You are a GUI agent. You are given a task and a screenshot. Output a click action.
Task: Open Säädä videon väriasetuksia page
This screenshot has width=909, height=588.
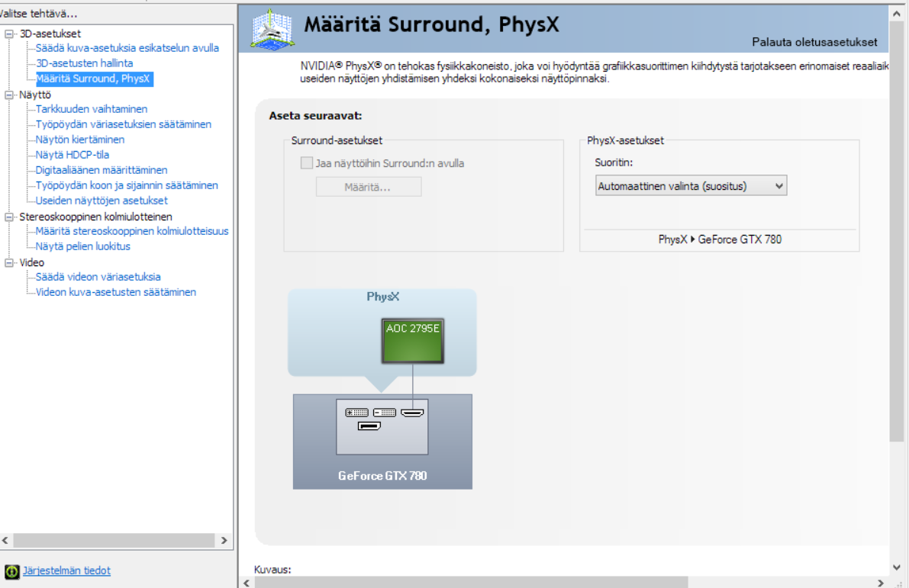(98, 277)
